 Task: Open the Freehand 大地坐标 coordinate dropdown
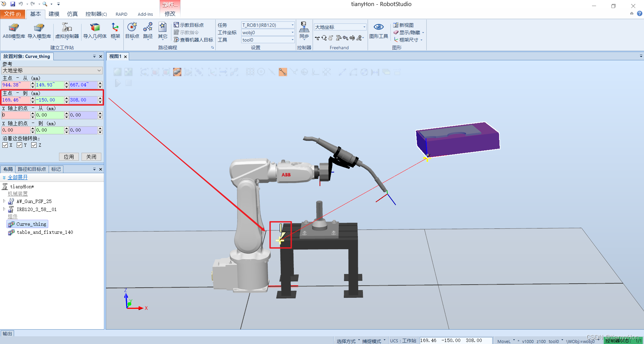pyautogui.click(x=340, y=27)
